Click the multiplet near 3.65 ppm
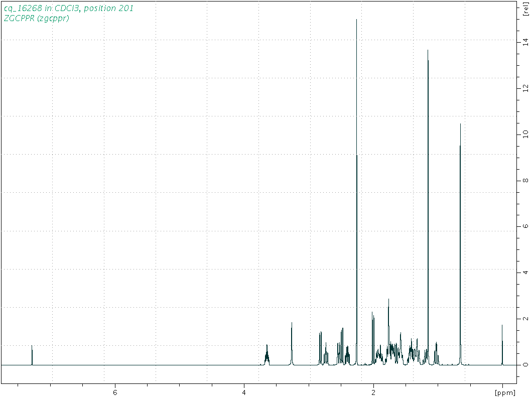This screenshot has width=532, height=398. [x=267, y=355]
